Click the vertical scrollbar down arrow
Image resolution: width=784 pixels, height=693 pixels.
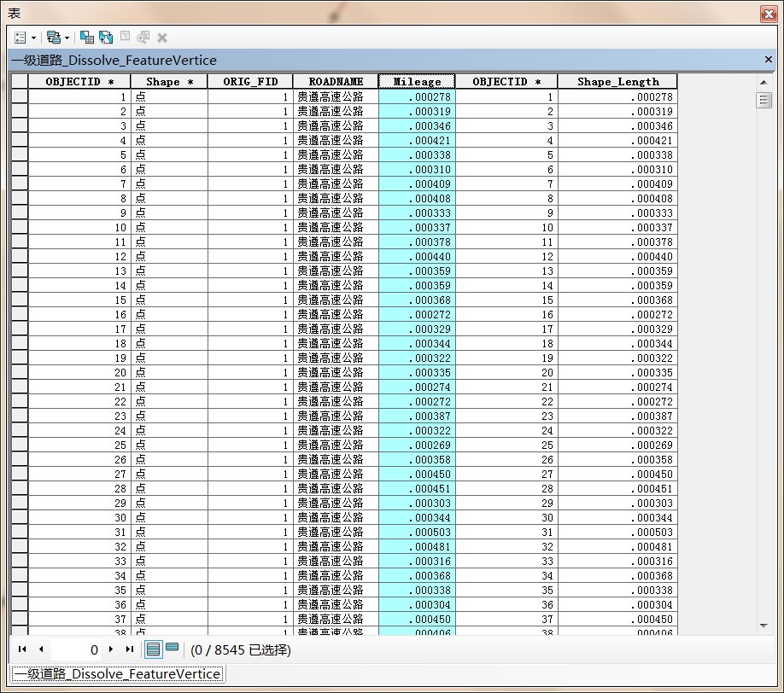(764, 626)
